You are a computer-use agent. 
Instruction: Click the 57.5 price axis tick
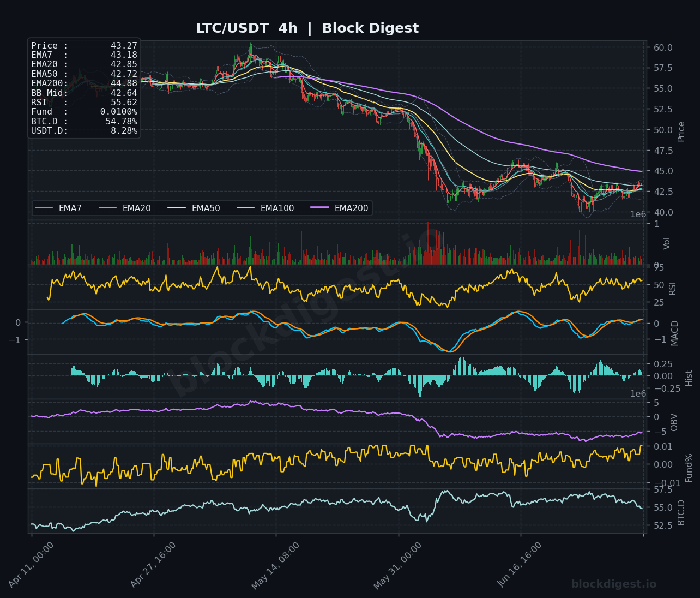[663, 68]
